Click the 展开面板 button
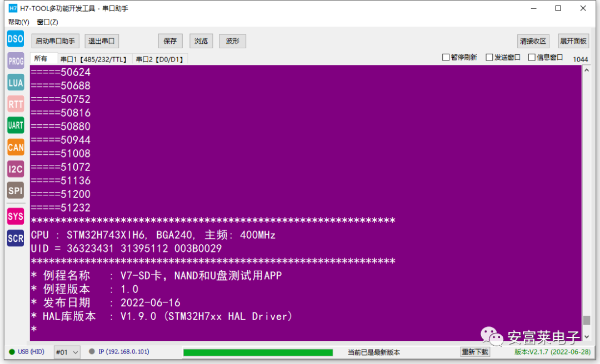The height and width of the screenshot is (364, 600). pos(573,41)
